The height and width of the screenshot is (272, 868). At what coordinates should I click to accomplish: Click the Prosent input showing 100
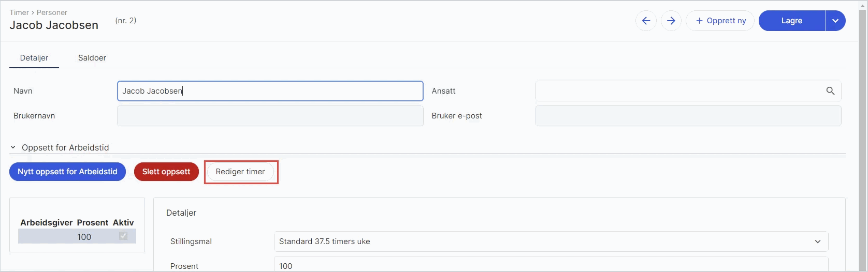click(x=551, y=266)
